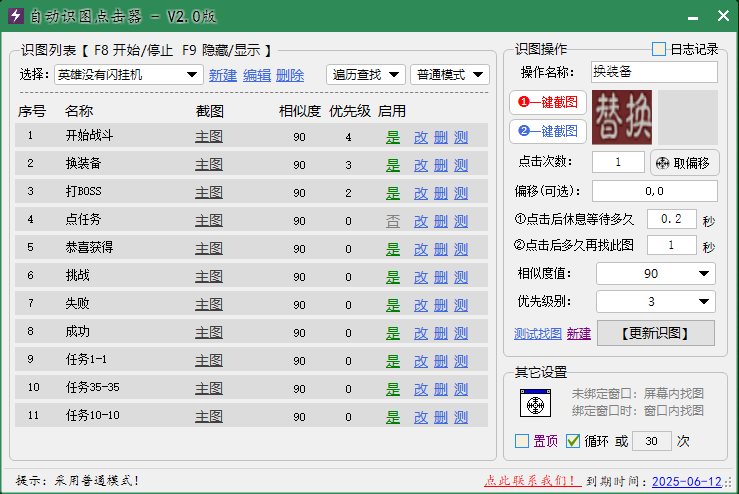Click the lightning bolt app icon
The width and height of the screenshot is (739, 494).
(x=15, y=16)
